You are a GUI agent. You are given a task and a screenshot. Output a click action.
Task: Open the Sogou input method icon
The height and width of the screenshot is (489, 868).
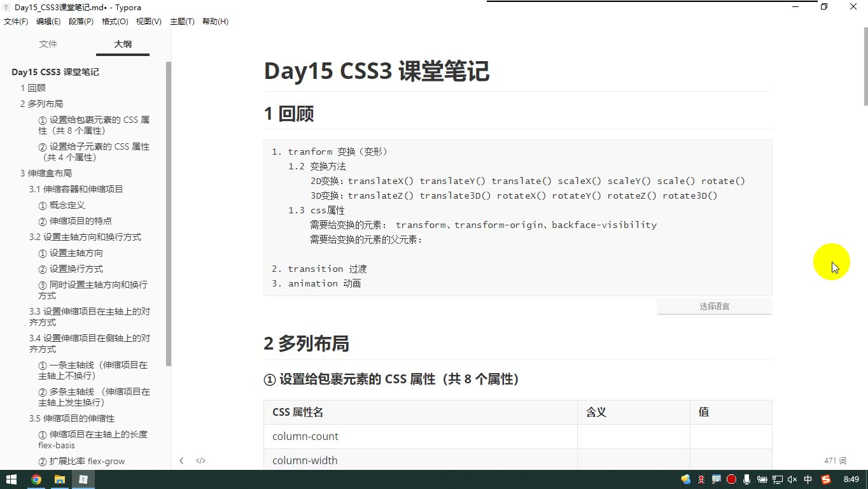826,479
